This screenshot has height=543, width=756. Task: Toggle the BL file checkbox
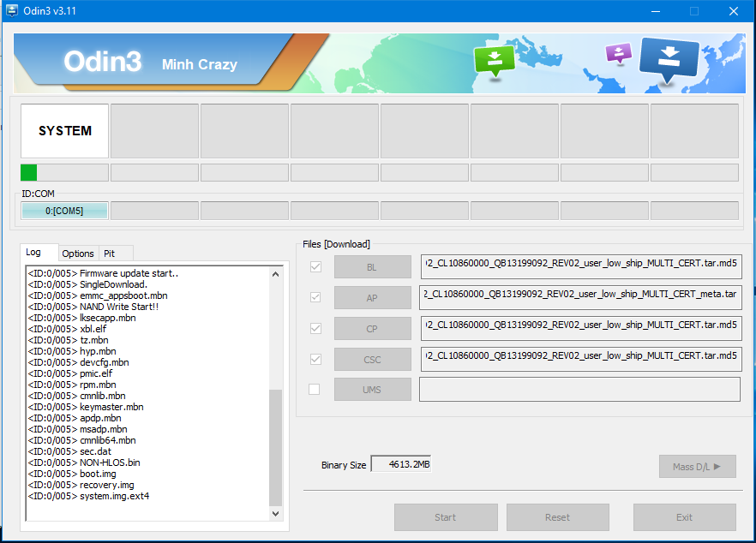coord(315,267)
